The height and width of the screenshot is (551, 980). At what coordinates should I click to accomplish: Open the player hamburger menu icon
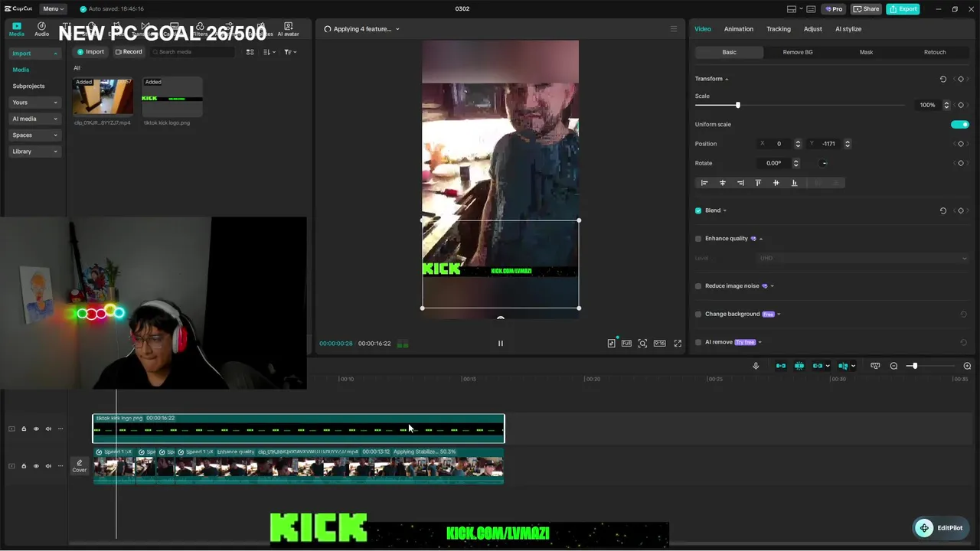674,29
